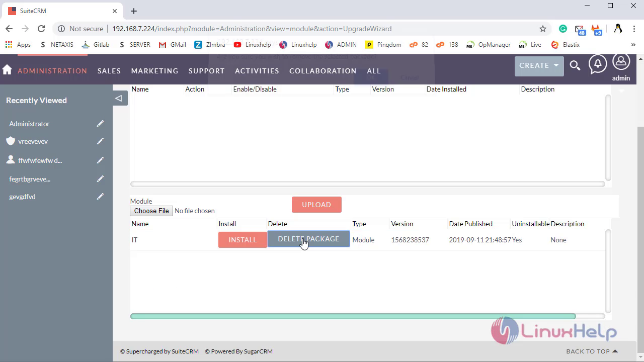Expand the CREATE dropdown
This screenshot has width=644, height=362.
point(539,66)
